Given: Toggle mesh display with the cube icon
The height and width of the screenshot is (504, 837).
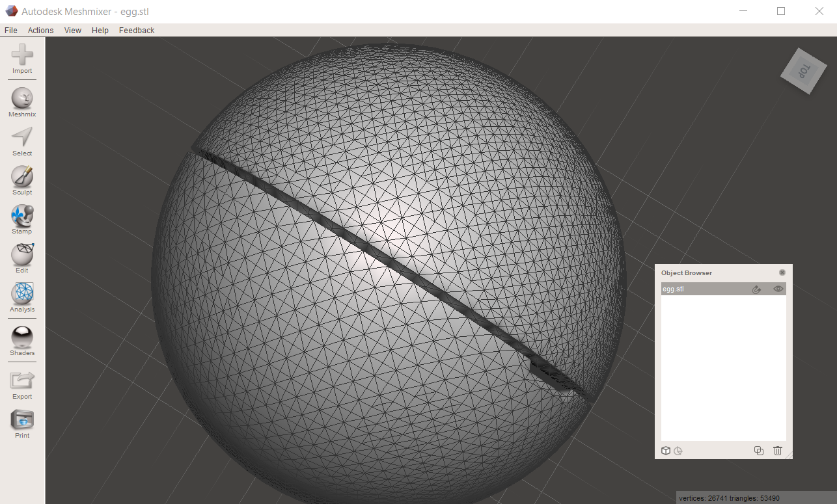Looking at the screenshot, I should [x=665, y=450].
